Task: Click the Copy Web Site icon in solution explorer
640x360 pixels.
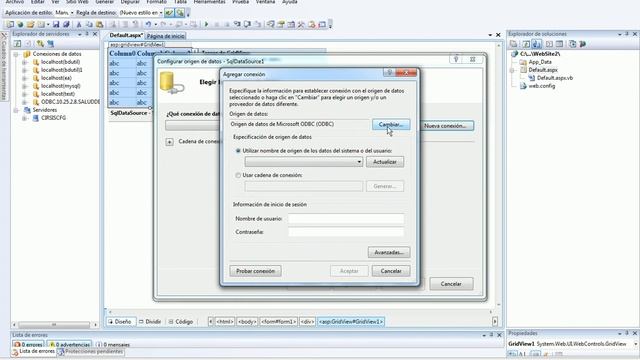Action: click(572, 44)
